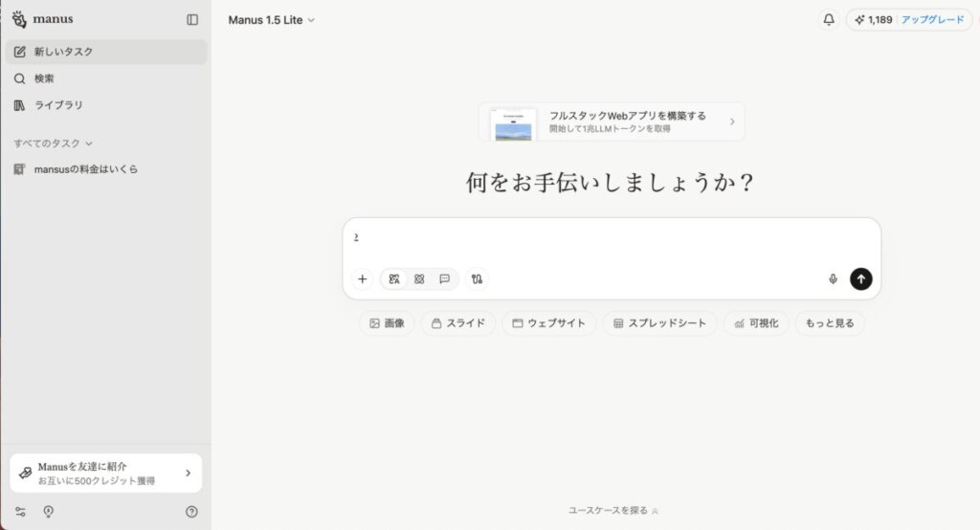Open the Manusを友達に紹介 referral card
The image size is (980, 530).
(x=106, y=474)
